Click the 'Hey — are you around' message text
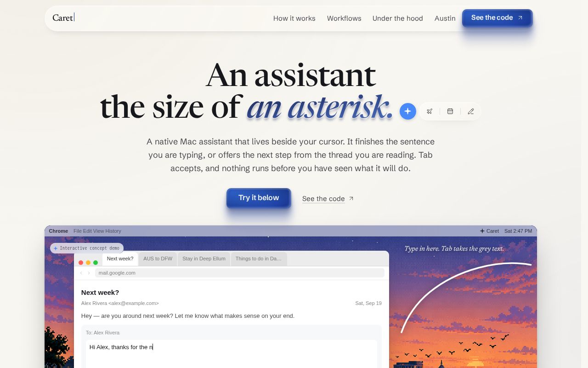 click(x=188, y=316)
